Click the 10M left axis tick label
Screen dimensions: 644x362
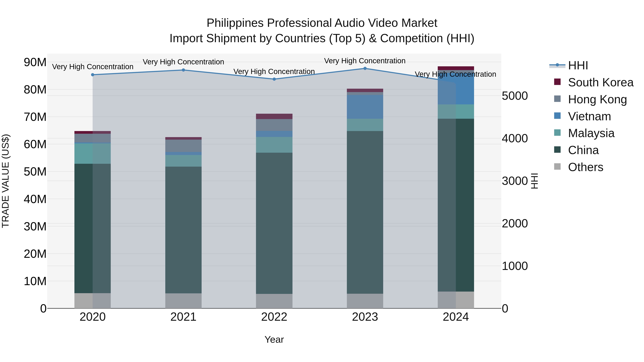click(x=35, y=281)
